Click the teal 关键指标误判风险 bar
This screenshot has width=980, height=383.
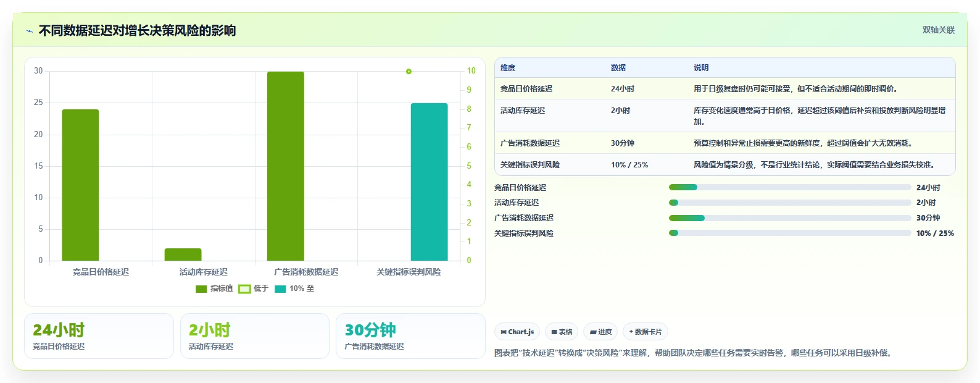[x=430, y=182]
